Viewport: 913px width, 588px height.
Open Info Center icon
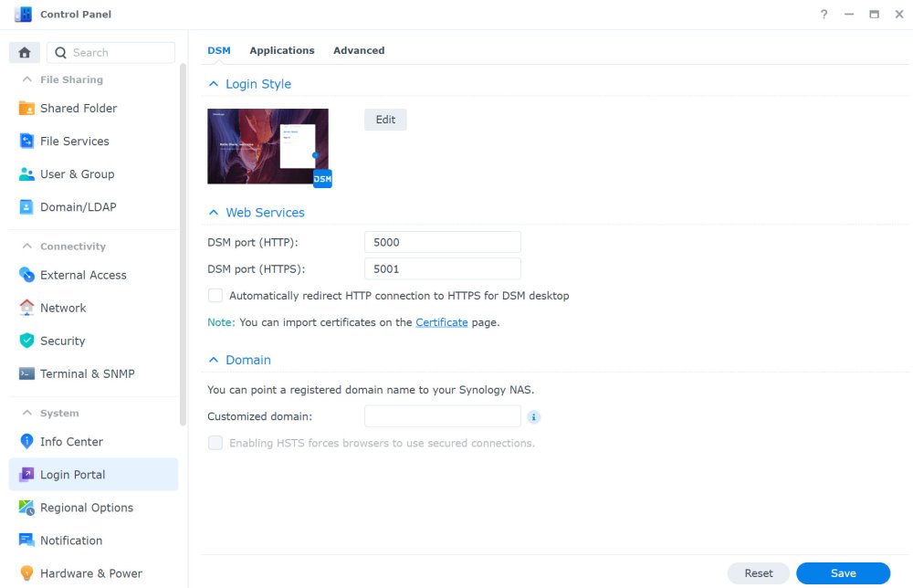coord(26,441)
